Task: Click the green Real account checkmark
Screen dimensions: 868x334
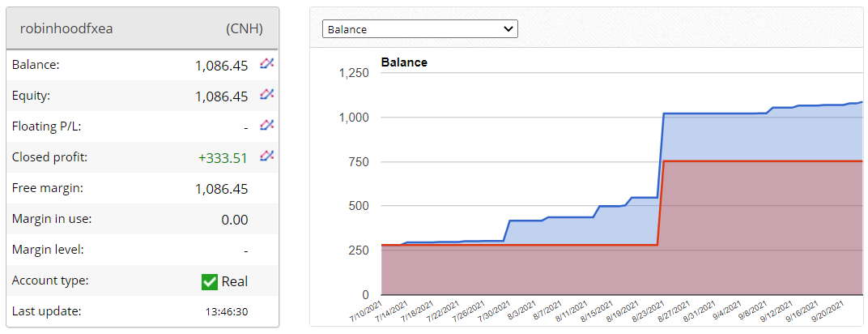Action: click(210, 282)
